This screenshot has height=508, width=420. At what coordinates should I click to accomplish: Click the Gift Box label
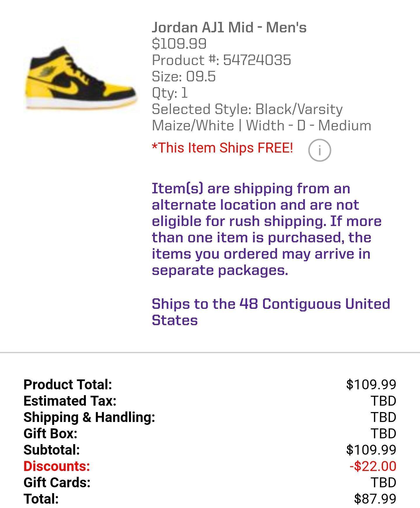[x=50, y=433]
